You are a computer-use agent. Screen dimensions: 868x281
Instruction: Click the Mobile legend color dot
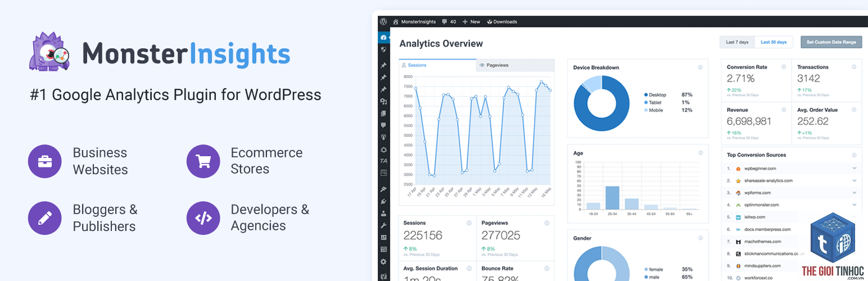click(646, 110)
